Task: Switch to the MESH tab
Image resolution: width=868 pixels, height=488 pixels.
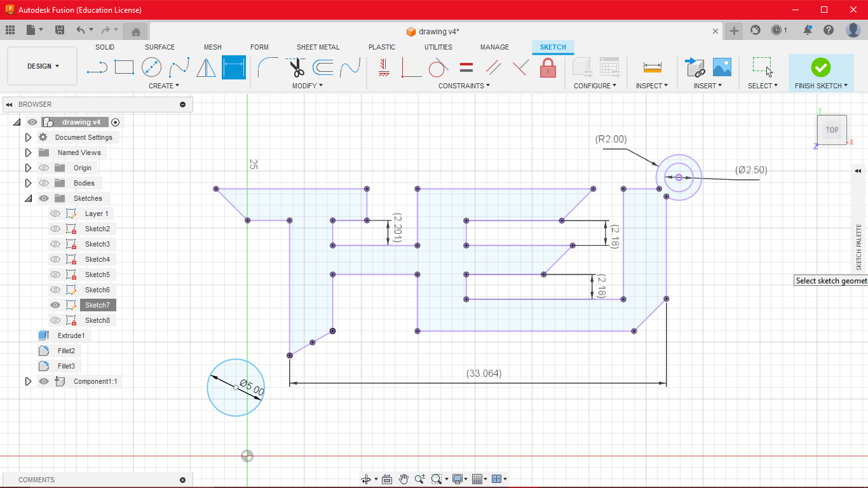Action: tap(213, 47)
